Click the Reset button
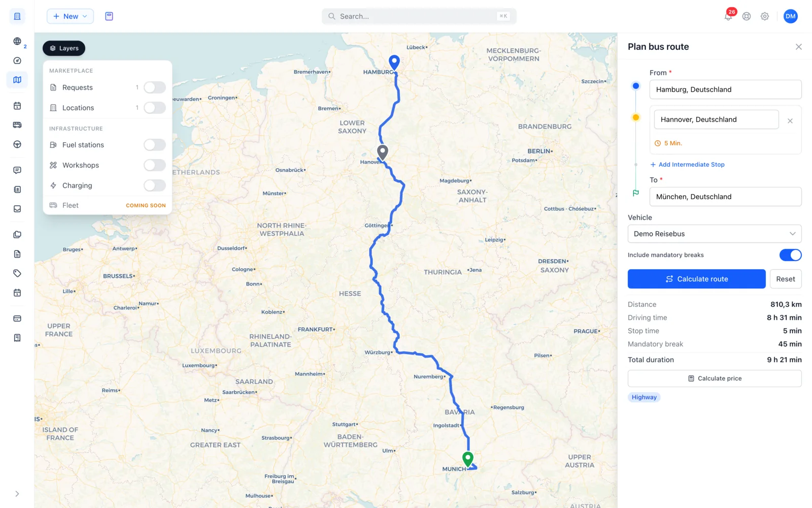812x508 pixels. [x=786, y=279]
